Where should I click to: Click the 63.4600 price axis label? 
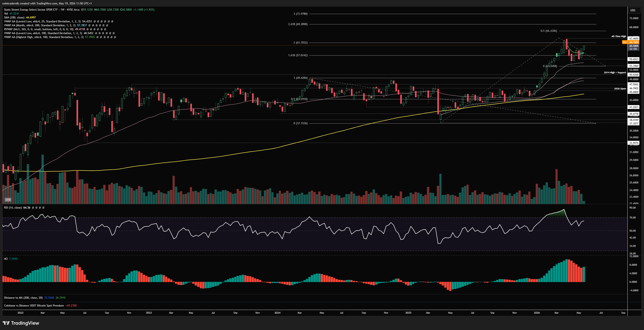pyautogui.click(x=634, y=38)
